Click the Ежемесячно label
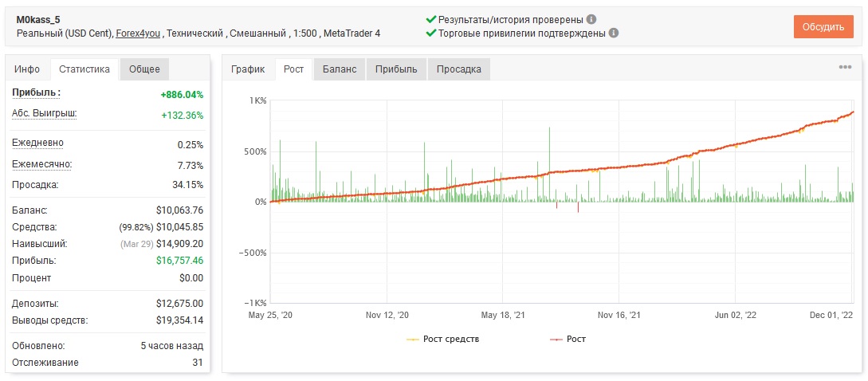Image resolution: width=868 pixels, height=381 pixels. coord(42,164)
